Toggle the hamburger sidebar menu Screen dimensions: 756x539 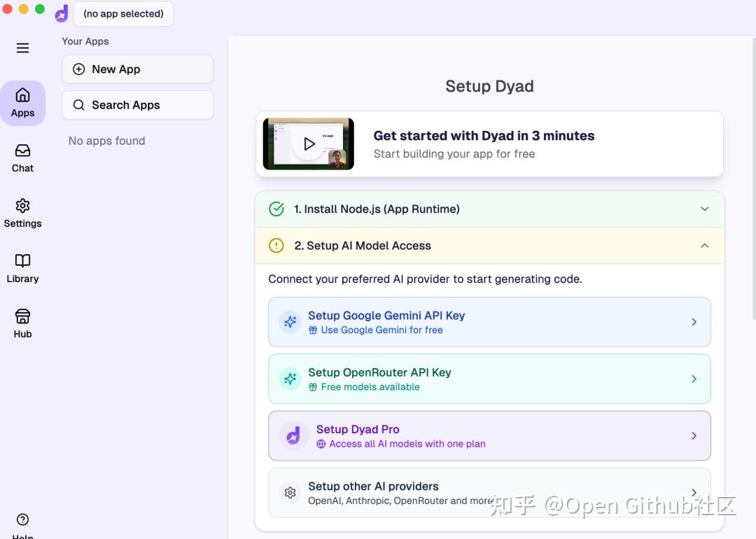[23, 48]
